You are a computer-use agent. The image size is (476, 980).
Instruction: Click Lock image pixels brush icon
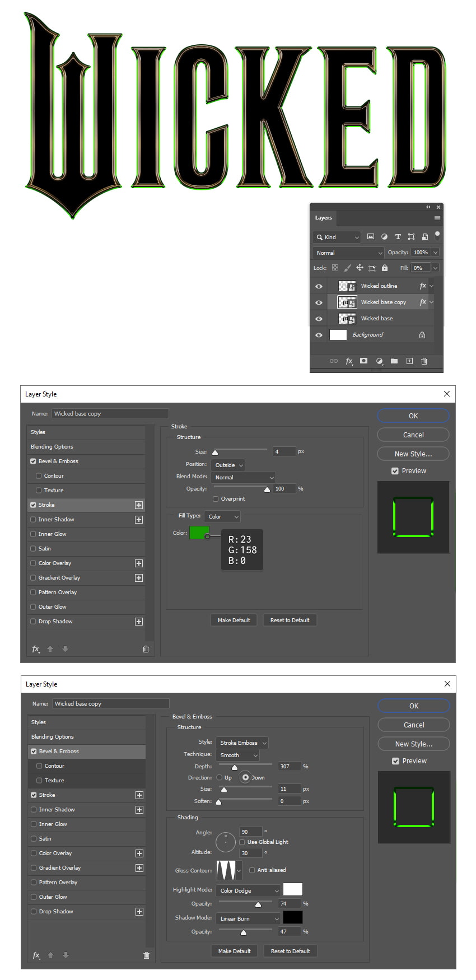click(347, 268)
